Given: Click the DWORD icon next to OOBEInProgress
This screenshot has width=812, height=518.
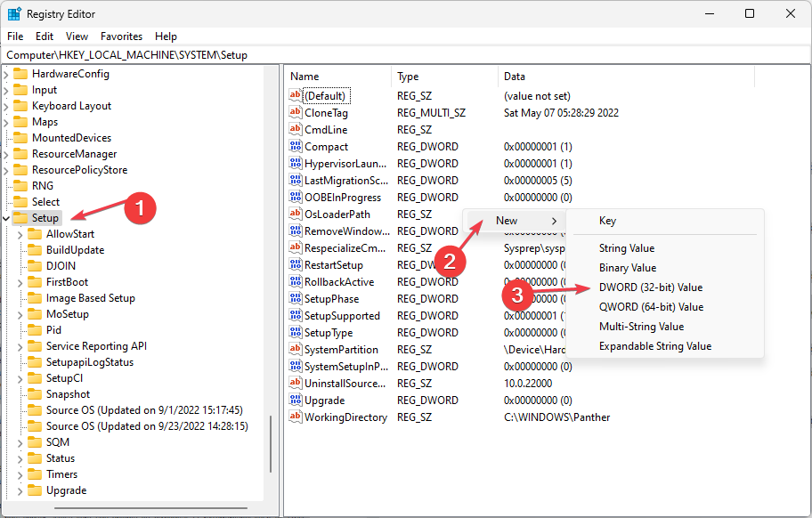Looking at the screenshot, I should (x=296, y=197).
